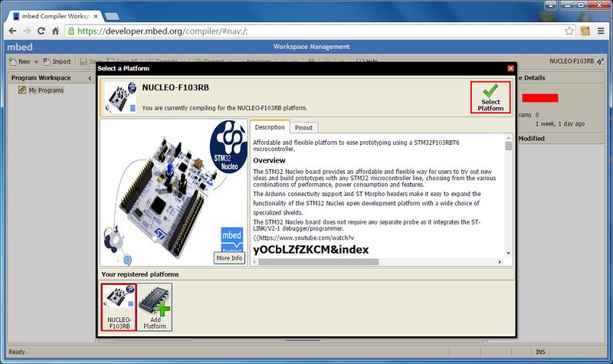613x364 pixels.
Task: Click the mbed logo
Action: tap(20, 47)
